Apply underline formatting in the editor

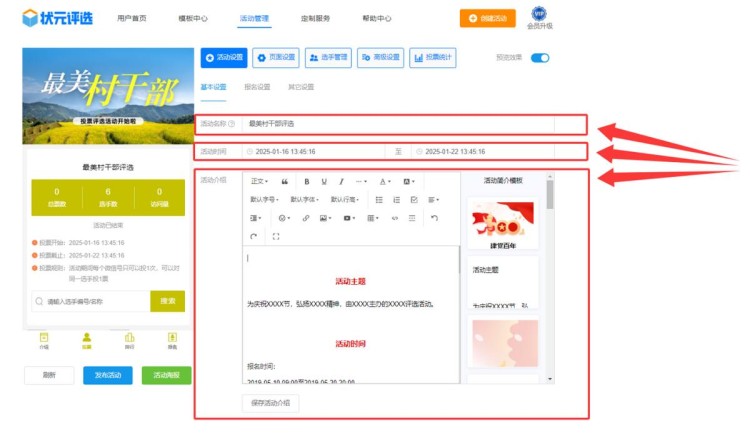coord(323,182)
